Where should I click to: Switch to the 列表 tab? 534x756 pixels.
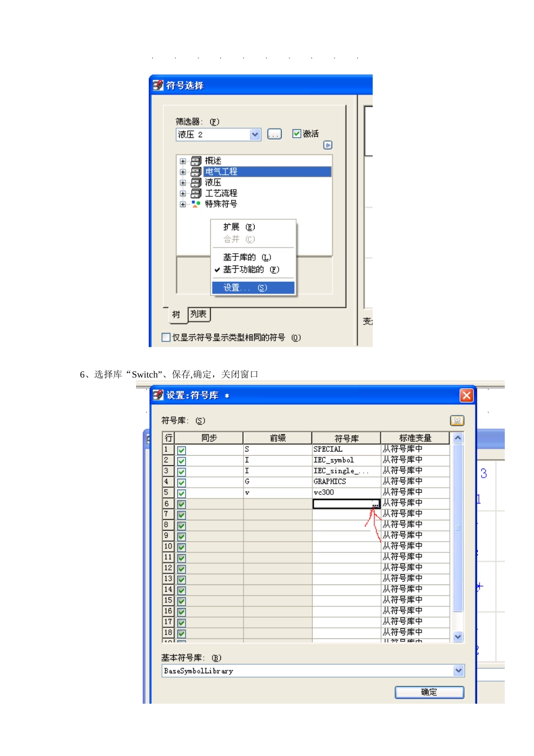tap(198, 314)
